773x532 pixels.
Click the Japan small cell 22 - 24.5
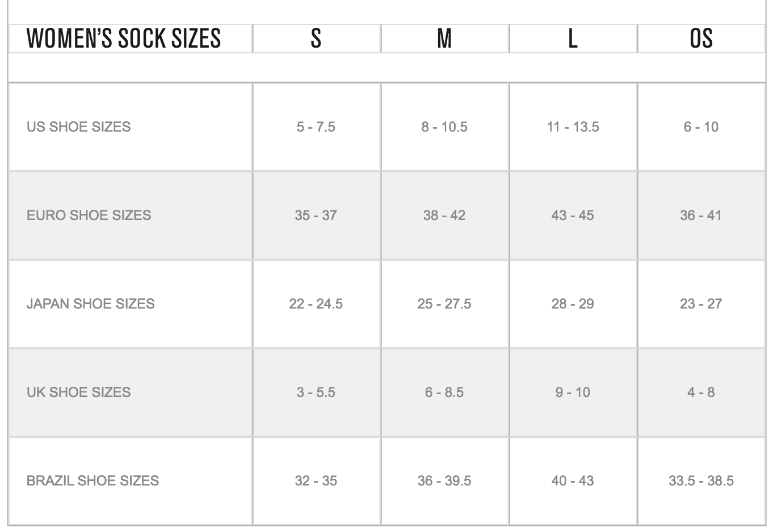(316, 303)
